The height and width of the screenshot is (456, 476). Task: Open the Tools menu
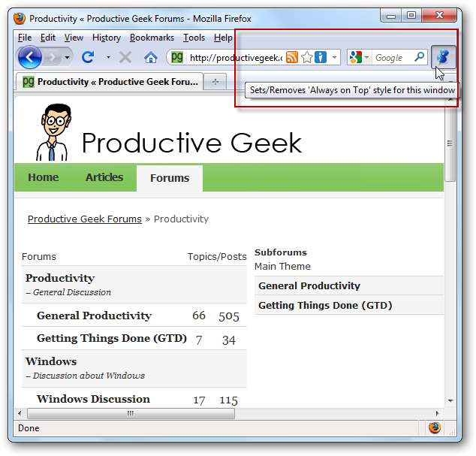[x=194, y=38]
